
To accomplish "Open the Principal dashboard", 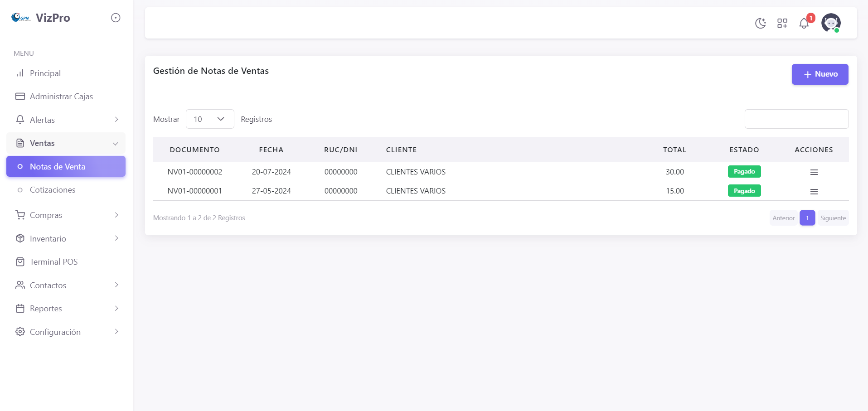I will point(45,73).
